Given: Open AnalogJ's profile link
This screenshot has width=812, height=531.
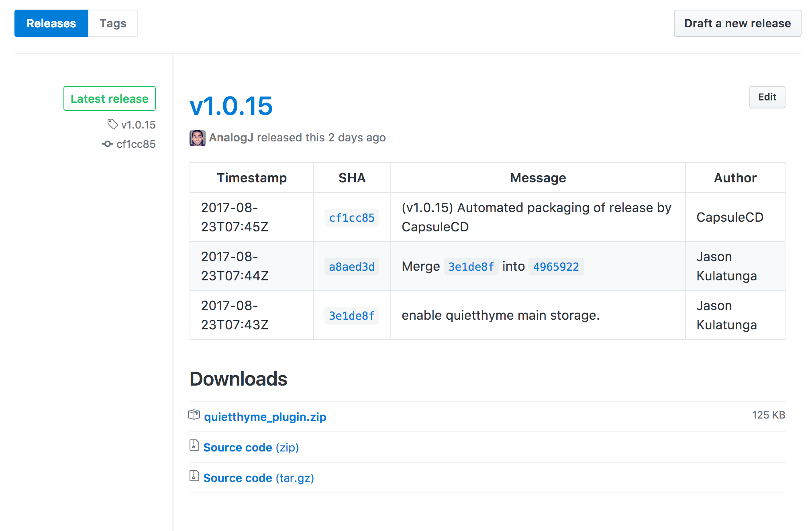Looking at the screenshot, I should tap(231, 138).
